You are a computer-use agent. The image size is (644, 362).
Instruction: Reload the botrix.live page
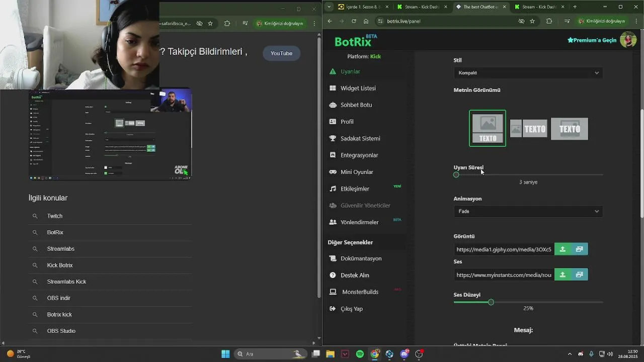click(354, 21)
